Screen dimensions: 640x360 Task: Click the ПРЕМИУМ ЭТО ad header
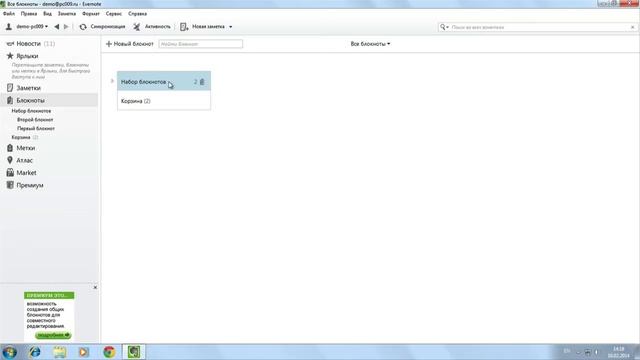tap(49, 295)
